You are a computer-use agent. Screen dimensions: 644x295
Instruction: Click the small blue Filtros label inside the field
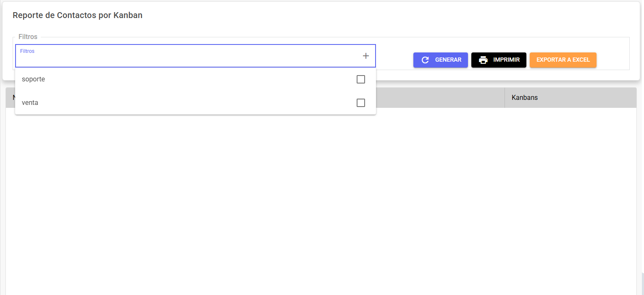pyautogui.click(x=27, y=51)
